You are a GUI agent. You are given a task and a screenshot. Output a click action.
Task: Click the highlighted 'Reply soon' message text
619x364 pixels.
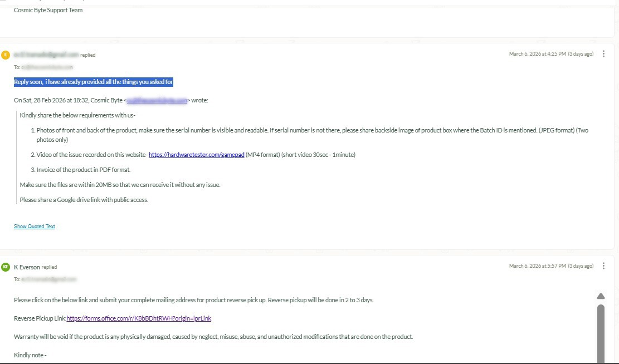(94, 82)
